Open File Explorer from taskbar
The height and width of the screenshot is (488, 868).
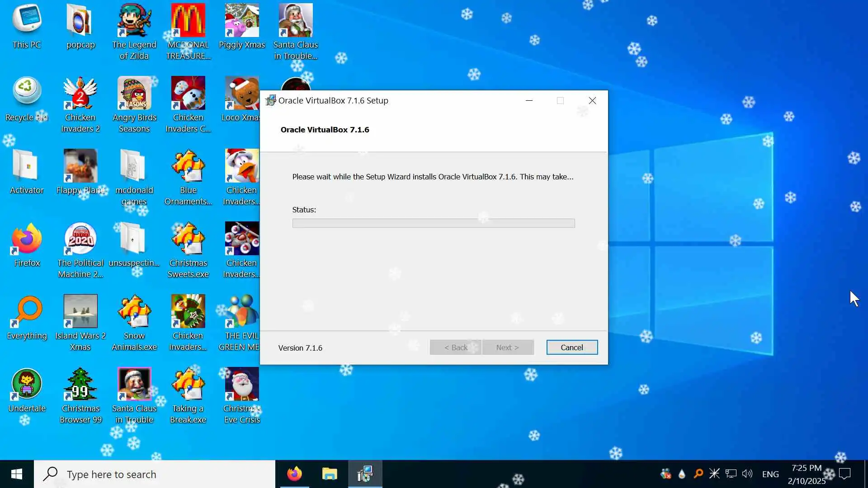pos(330,474)
